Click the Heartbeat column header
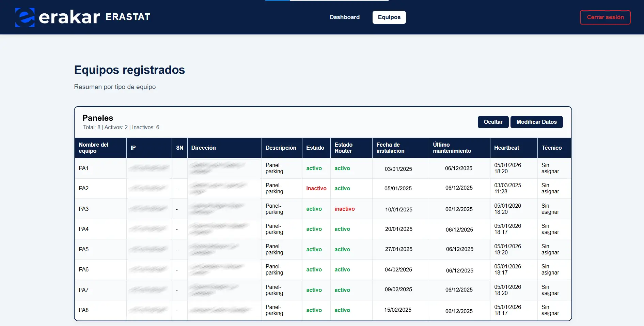Screen dimensions: 644x326 507,148
